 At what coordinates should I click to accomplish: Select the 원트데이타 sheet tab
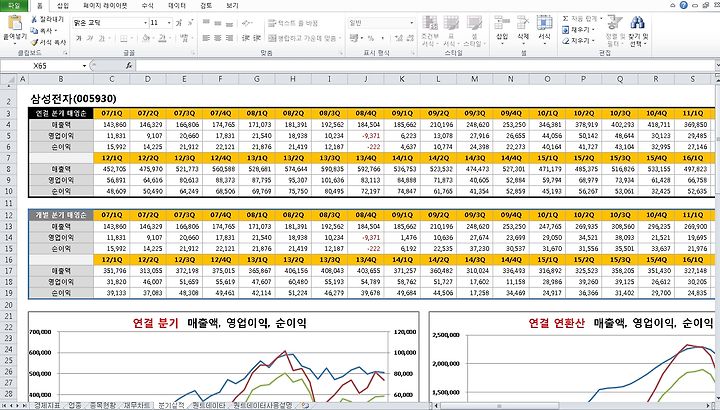pos(209,405)
